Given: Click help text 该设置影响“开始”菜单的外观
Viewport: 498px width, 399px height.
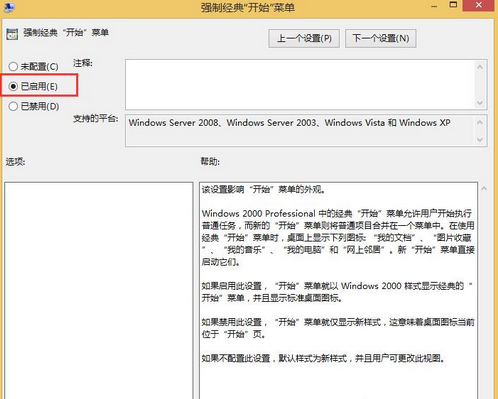Looking at the screenshot, I should (263, 190).
